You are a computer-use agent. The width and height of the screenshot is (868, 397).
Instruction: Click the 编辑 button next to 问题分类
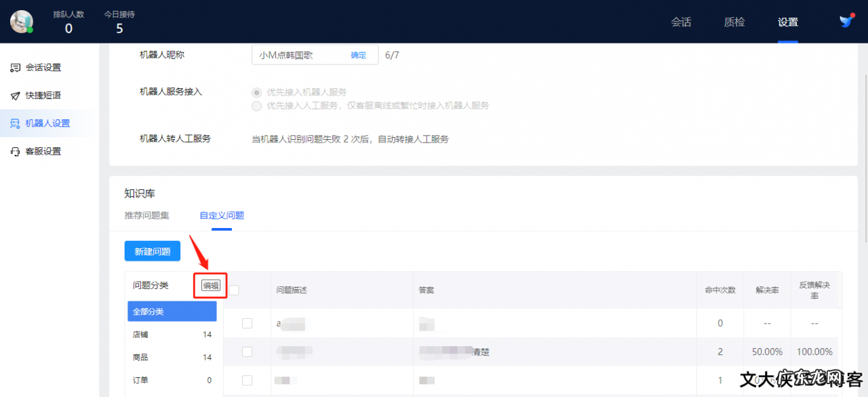coord(210,286)
